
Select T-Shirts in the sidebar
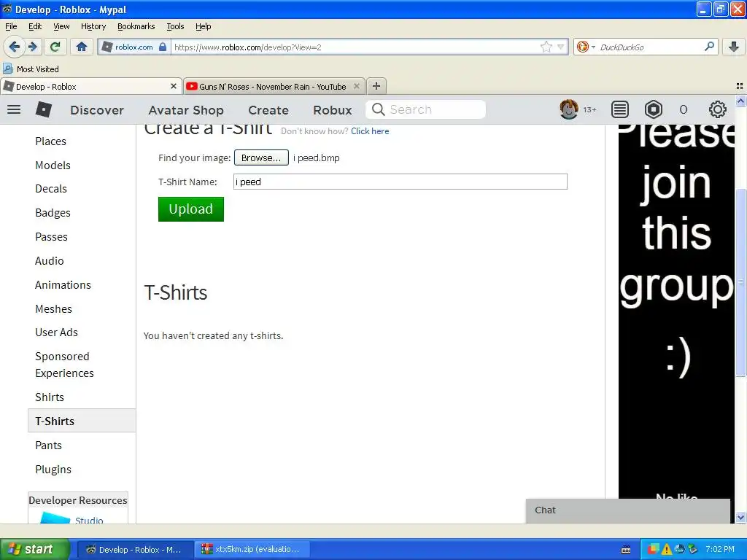[82, 421]
